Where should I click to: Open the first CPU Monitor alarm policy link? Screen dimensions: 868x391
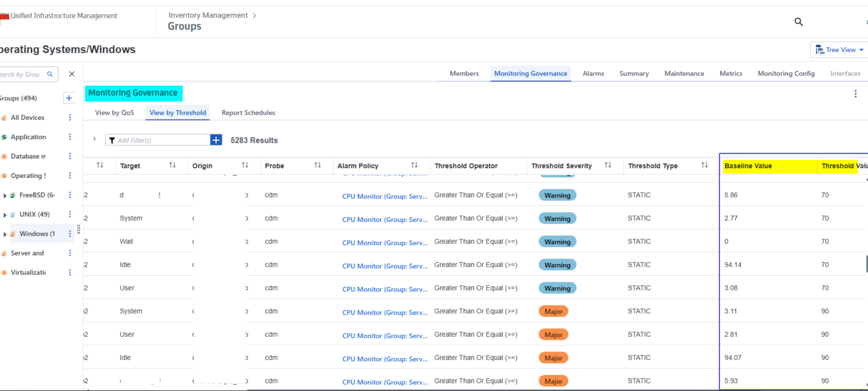384,196
